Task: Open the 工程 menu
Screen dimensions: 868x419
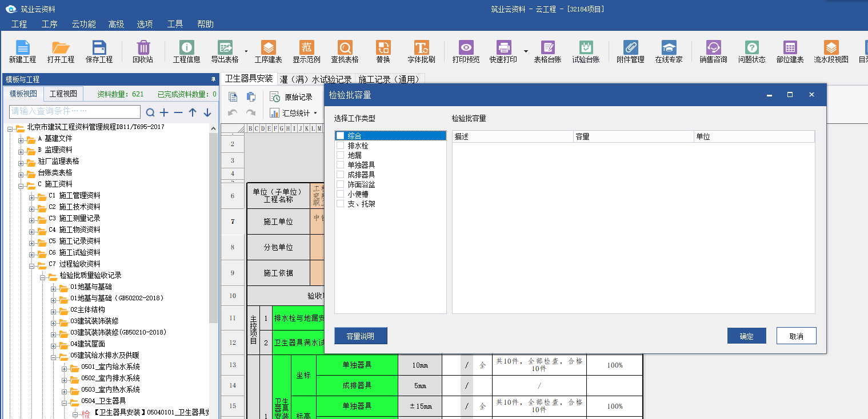Action: 19,24
